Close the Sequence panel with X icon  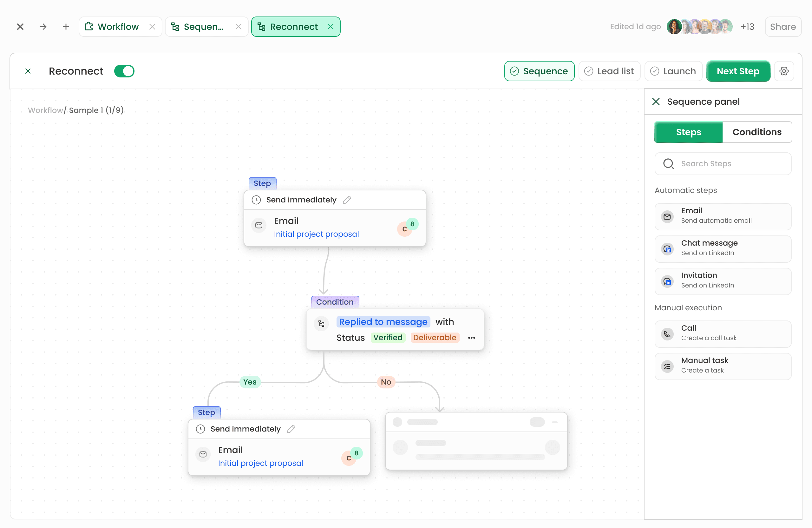(656, 101)
